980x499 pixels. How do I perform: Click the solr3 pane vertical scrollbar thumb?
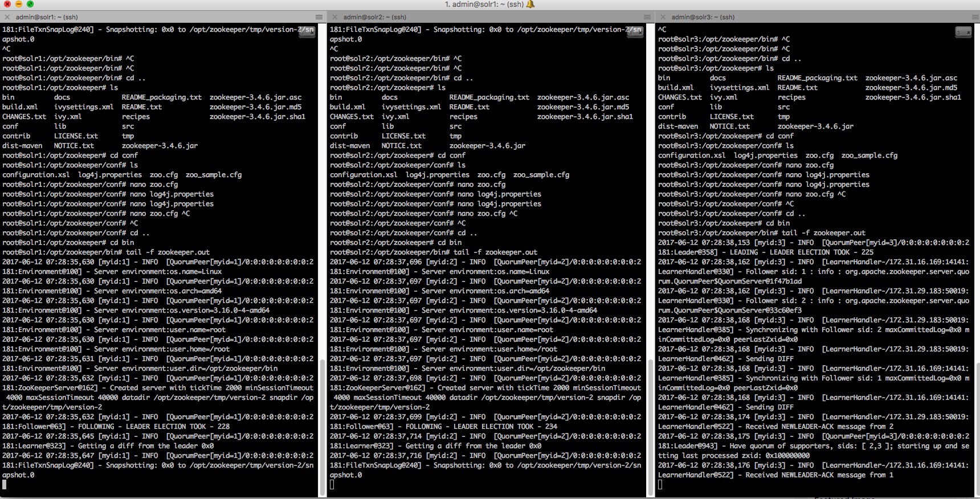(x=977, y=430)
